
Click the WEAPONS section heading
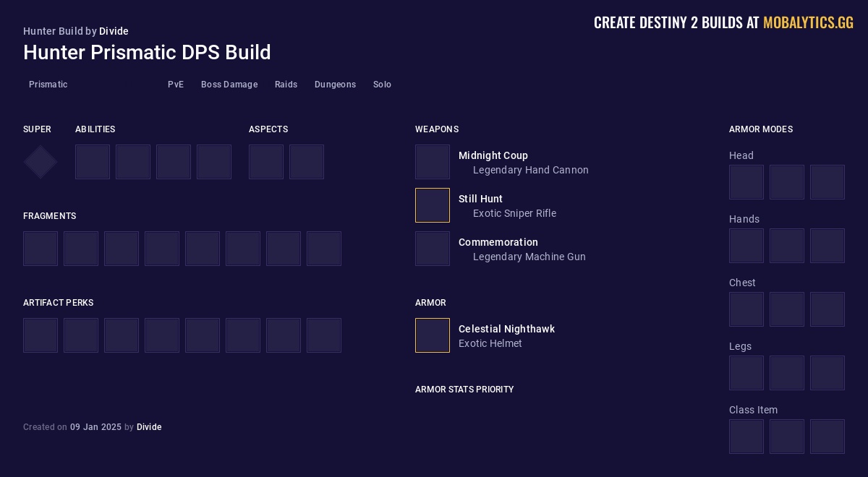tap(437, 129)
